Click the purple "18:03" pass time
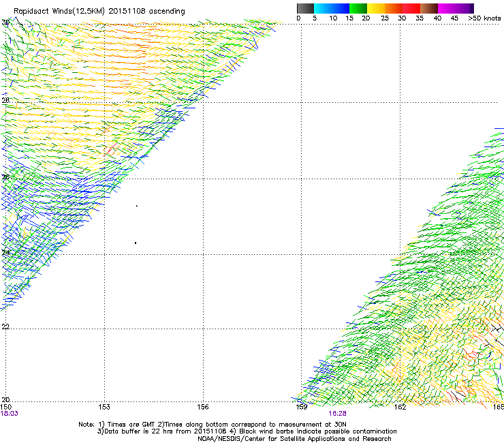The image size is (504, 443). tap(10, 414)
